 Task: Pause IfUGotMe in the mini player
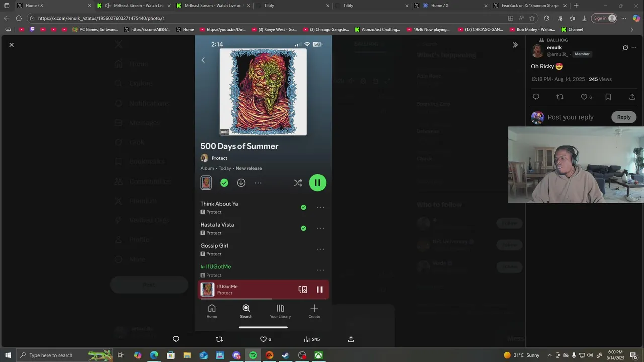pyautogui.click(x=319, y=290)
